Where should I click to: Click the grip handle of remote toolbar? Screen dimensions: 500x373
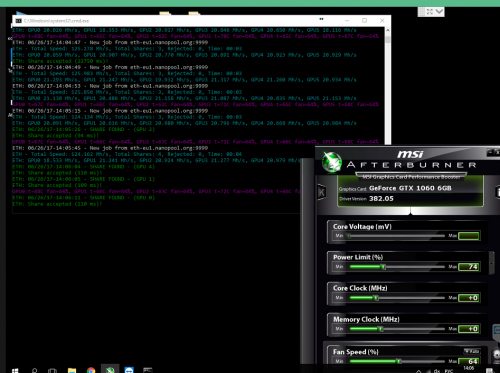pyautogui.click(x=422, y=12)
